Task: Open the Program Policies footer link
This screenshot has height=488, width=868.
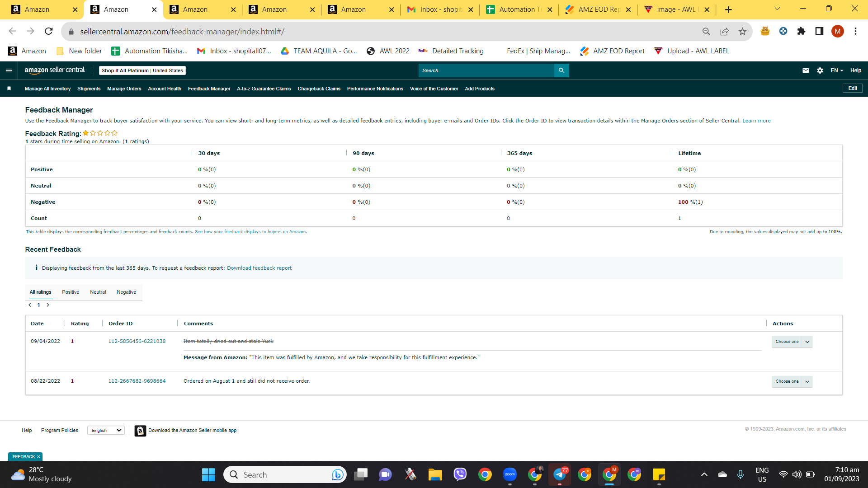Action: click(x=60, y=431)
